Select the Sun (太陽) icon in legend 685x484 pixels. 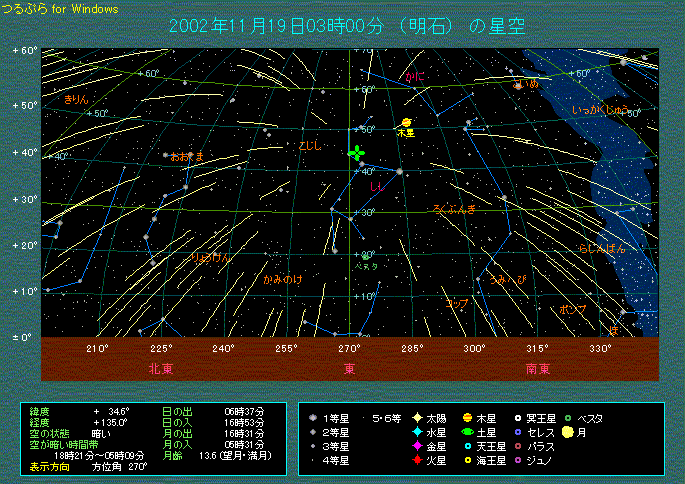coord(416,418)
